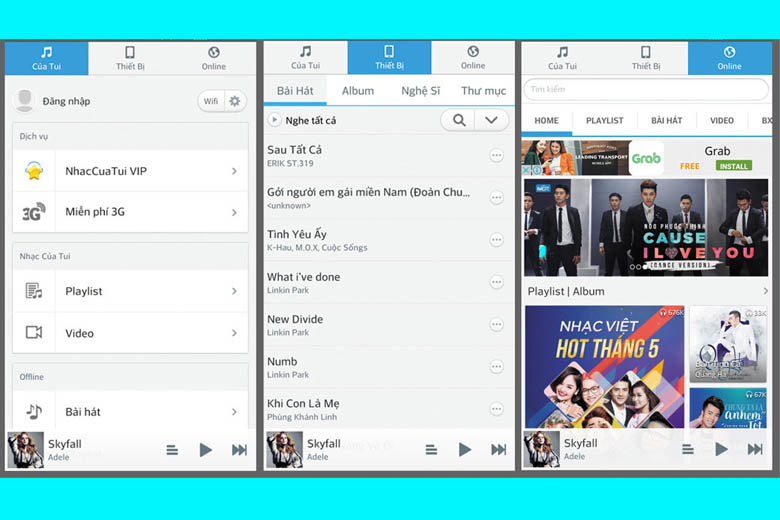Select the Album sub-tab
Screen dimensions: 780x520
(x=358, y=91)
